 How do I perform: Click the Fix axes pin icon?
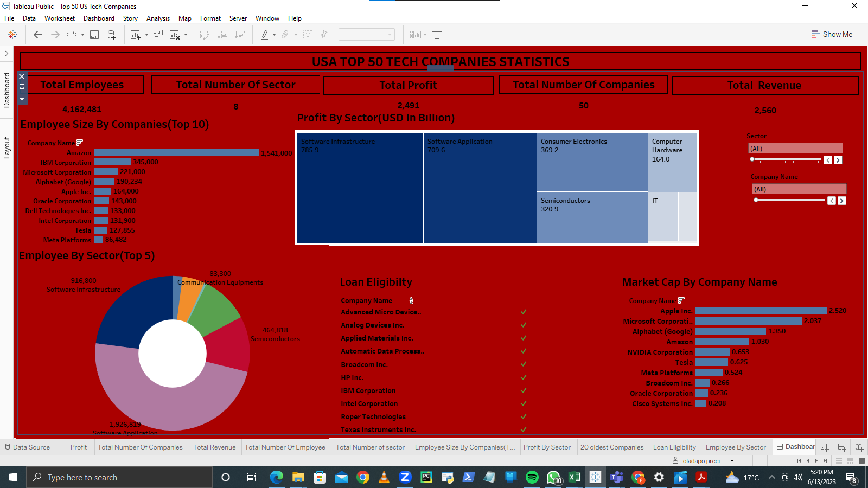point(324,35)
